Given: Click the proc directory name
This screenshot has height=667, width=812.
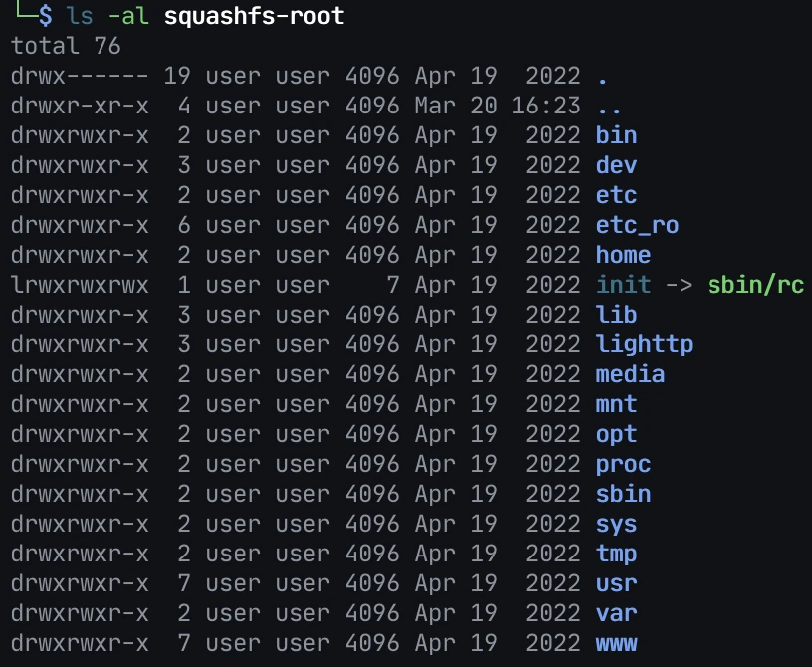Looking at the screenshot, I should pos(623,464).
